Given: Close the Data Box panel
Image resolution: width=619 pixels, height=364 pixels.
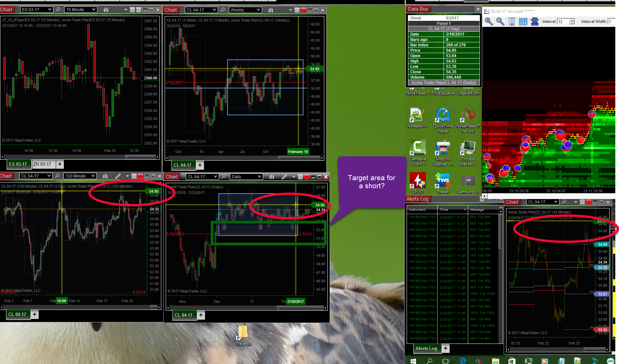Looking at the screenshot, I should [x=478, y=9].
